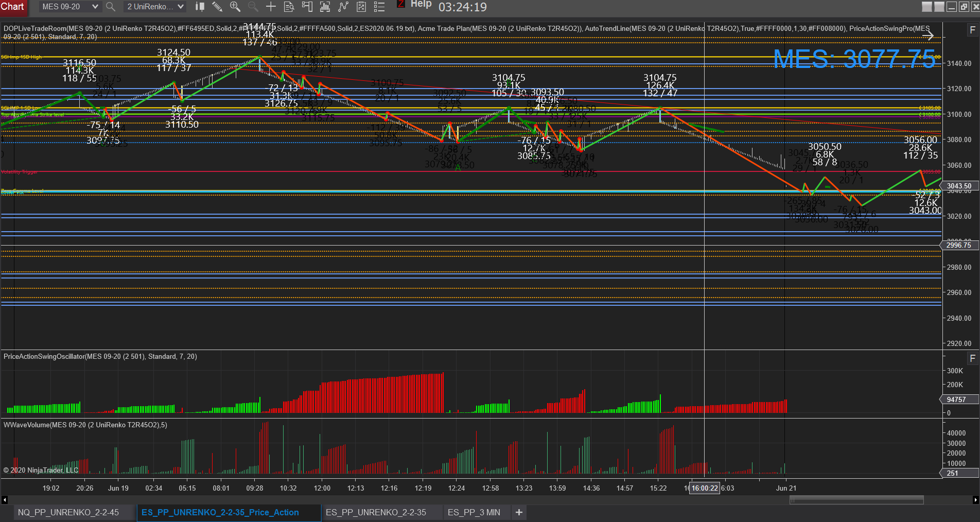Screen dimensions: 980x522
Task: Open the Help menu
Action: (421, 4)
